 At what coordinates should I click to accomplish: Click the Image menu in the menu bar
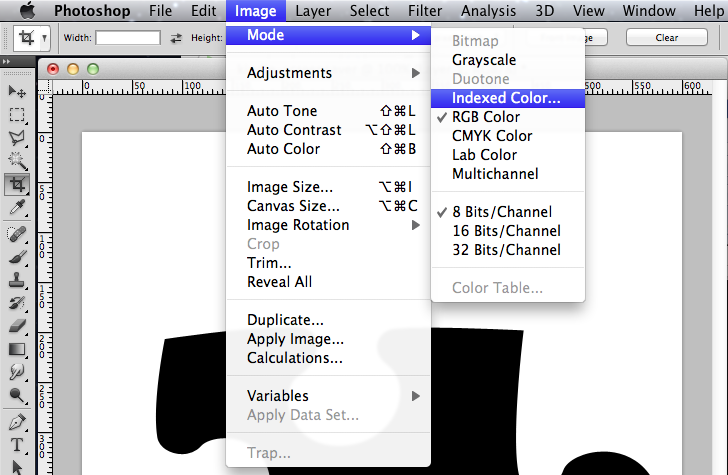[255, 10]
